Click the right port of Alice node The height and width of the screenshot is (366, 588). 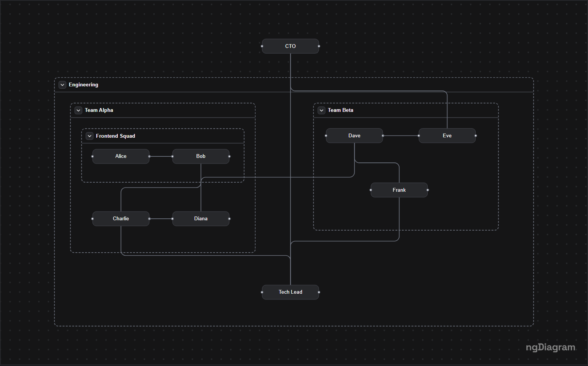[x=149, y=156]
